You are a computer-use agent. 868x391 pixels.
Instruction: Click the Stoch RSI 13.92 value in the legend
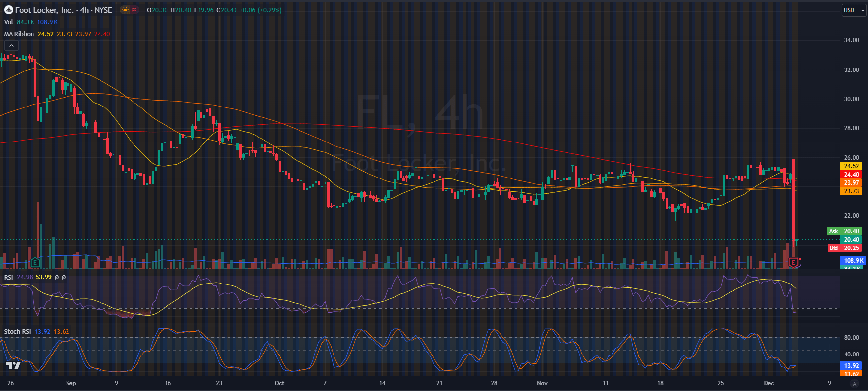(42, 332)
